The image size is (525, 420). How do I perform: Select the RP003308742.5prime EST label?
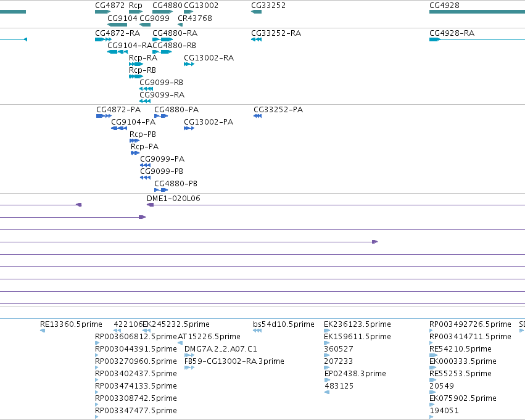136,399
